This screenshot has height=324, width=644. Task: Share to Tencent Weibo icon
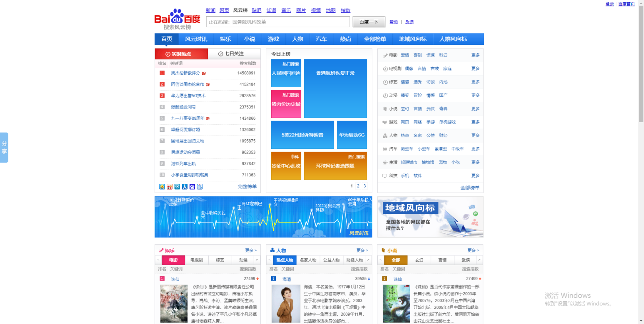177,187
